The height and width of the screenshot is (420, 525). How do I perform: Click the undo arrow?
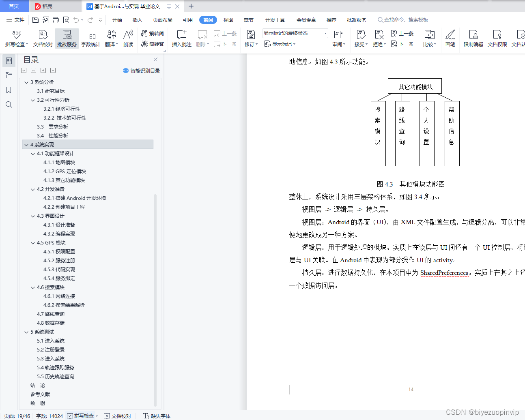(76, 20)
